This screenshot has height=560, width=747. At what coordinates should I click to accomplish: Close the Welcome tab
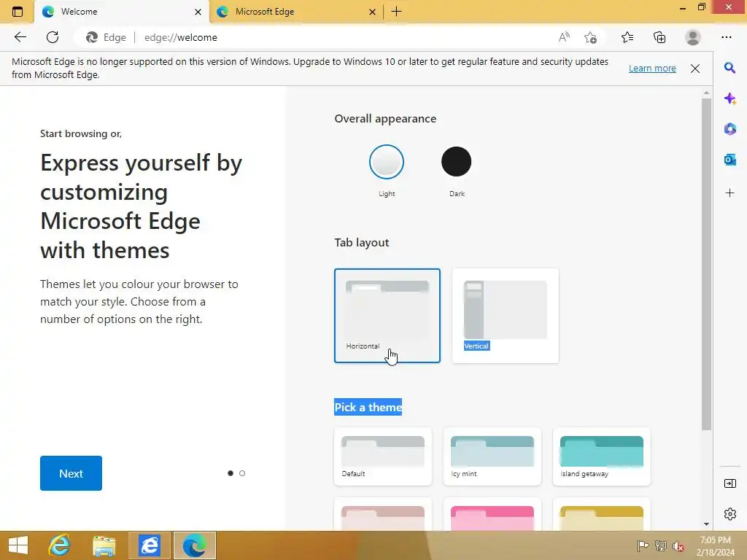tap(198, 12)
